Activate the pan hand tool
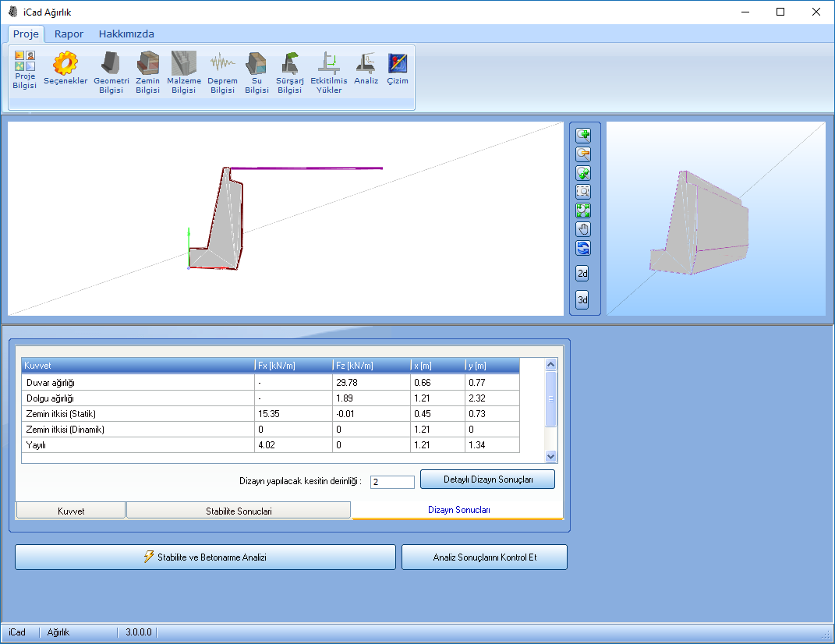 (583, 229)
